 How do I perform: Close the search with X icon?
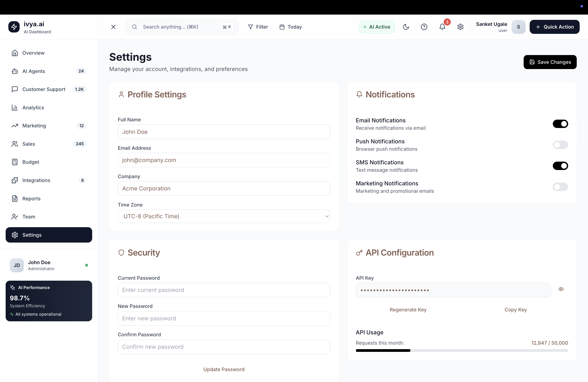[x=113, y=27]
